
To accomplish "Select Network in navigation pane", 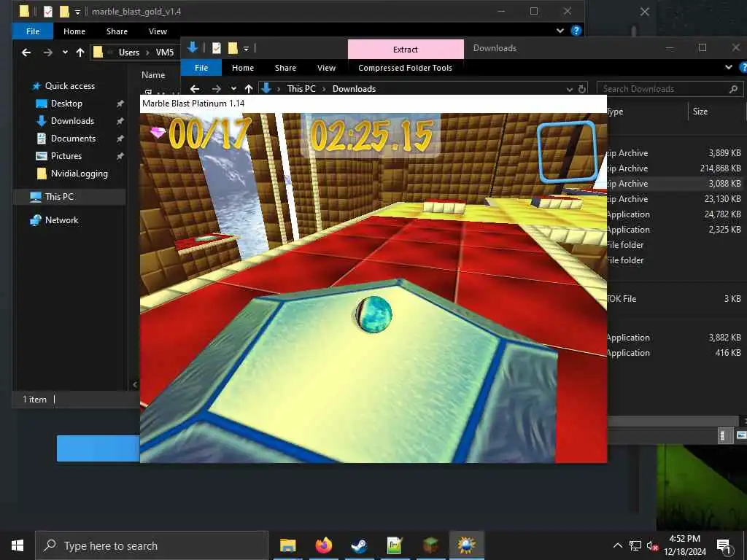I will [x=61, y=220].
